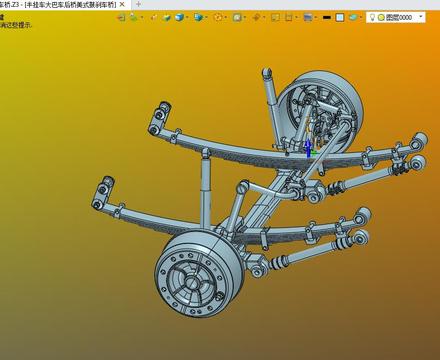
Task: Click the light blue square face-color swatch
Action: click(x=340, y=17)
